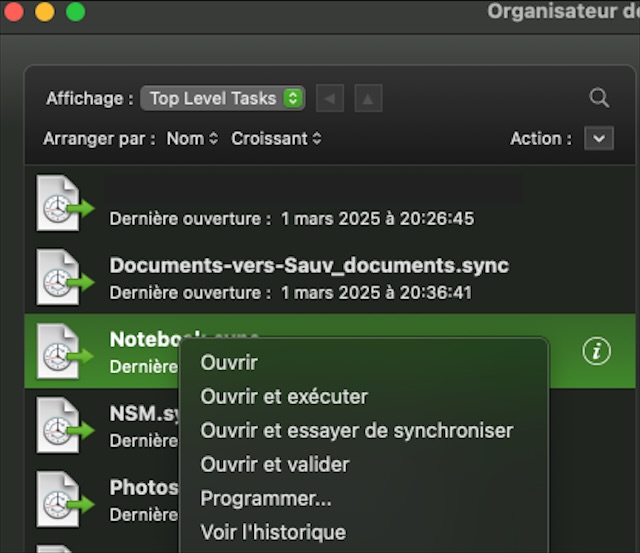Screen dimensions: 640x553
Task: Click the Notebook sync file icon
Action: point(61,351)
